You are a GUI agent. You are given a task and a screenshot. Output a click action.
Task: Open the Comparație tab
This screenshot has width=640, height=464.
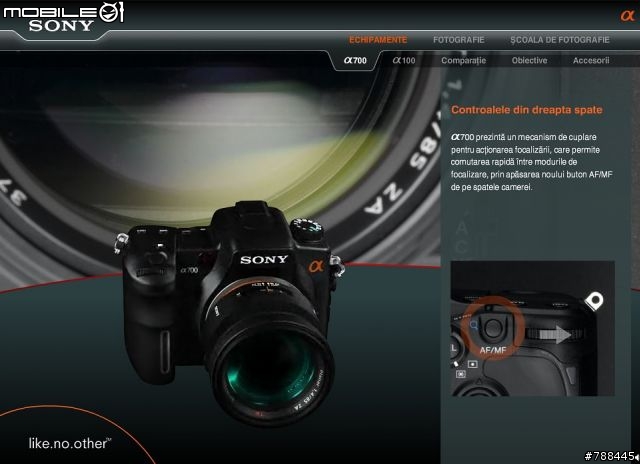tap(463, 60)
